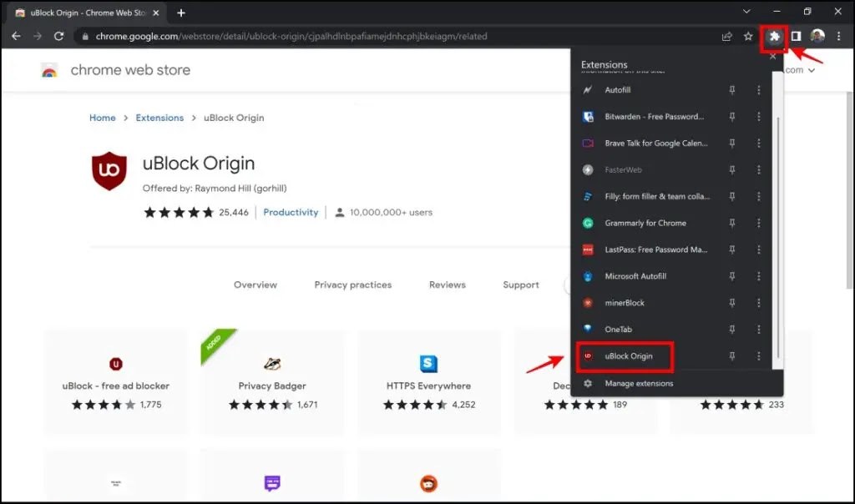Open more options for Filly extension
The image size is (855, 504).
click(x=758, y=196)
